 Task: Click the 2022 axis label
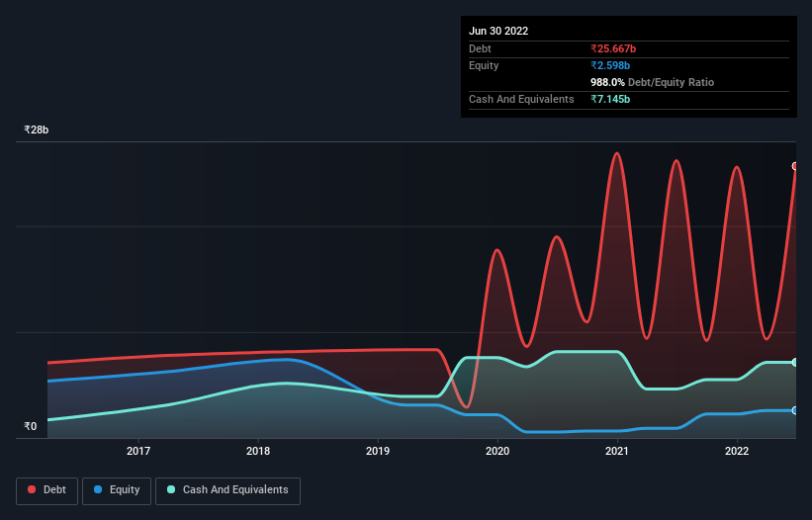737,451
